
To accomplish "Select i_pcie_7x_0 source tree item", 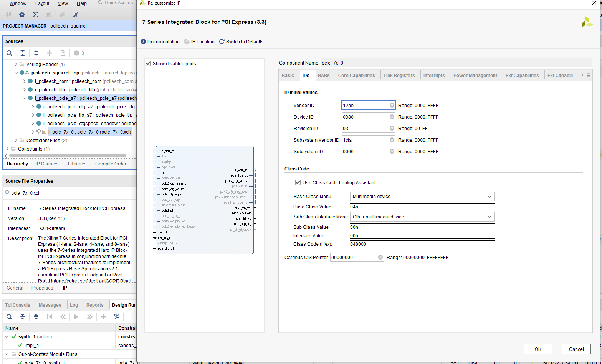I will [x=90, y=132].
